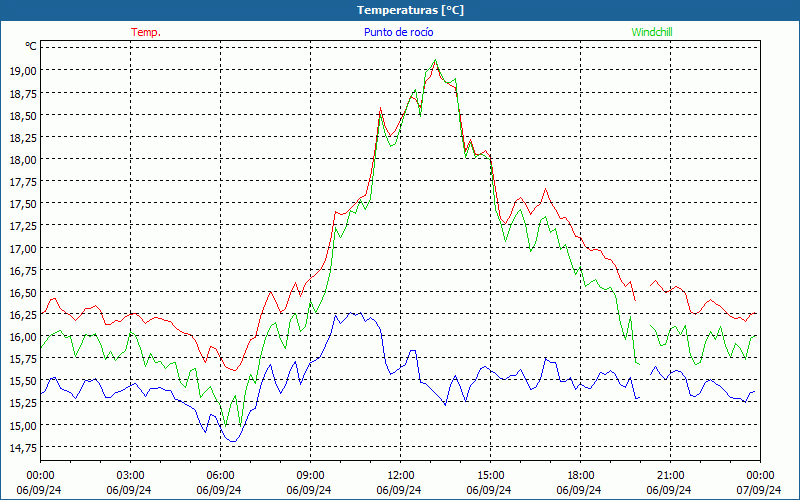800x500 pixels.
Task: Click the '°C' unit label on y-axis
Action: click(x=31, y=46)
